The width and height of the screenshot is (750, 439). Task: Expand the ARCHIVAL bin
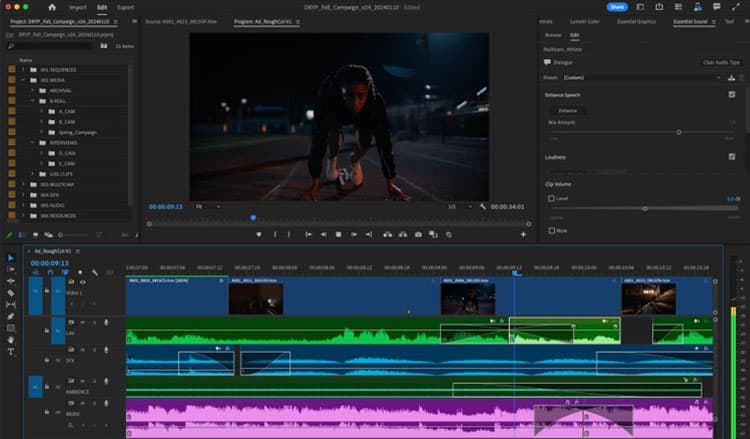pos(33,90)
